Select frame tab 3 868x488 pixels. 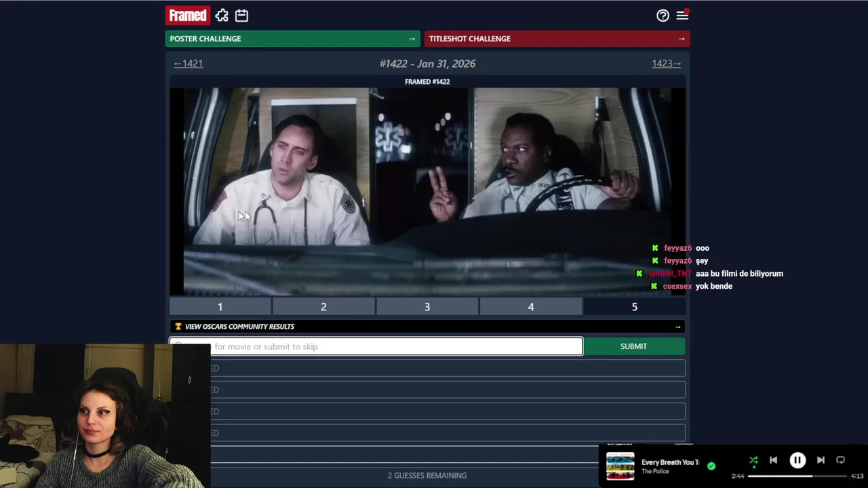(x=427, y=307)
